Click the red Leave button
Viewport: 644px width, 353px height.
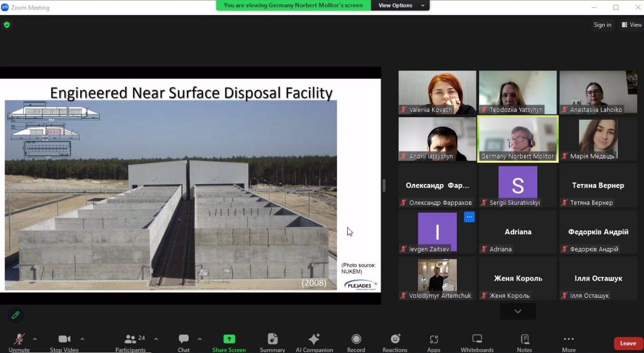pos(628,343)
